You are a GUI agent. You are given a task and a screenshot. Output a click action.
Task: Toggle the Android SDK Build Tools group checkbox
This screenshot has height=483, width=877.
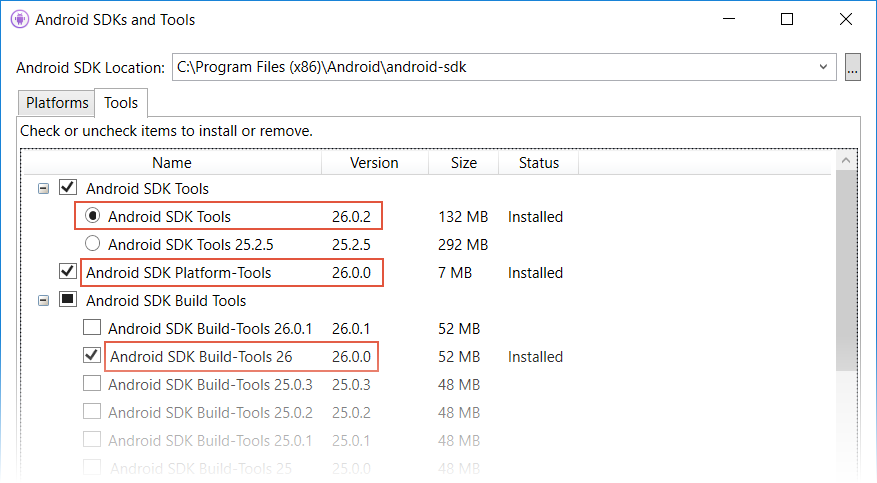tap(68, 300)
